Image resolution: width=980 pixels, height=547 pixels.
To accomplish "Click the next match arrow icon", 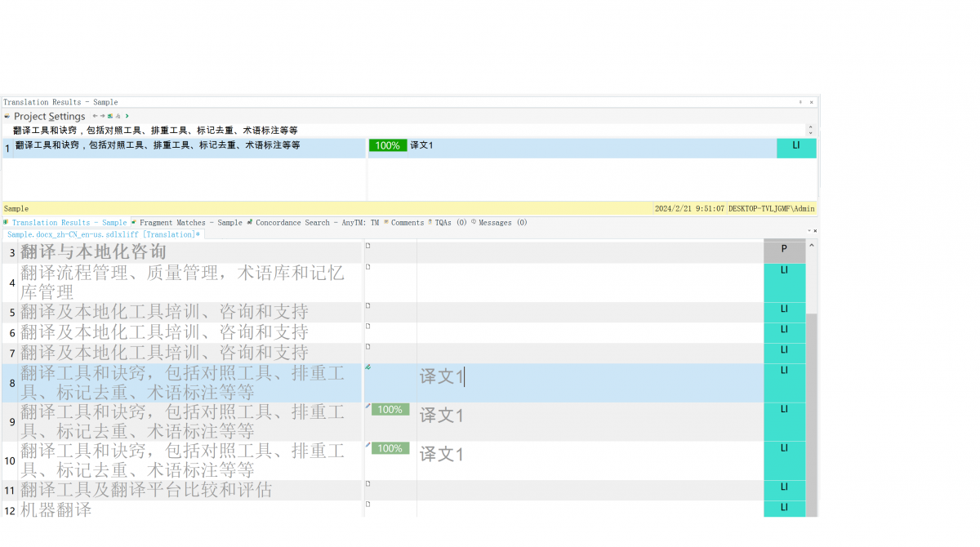I will point(102,116).
